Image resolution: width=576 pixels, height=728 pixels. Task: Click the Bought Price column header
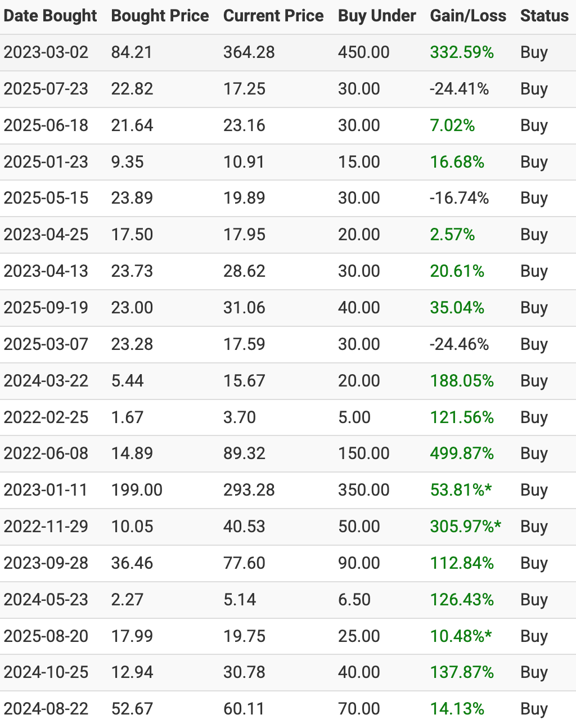160,16
